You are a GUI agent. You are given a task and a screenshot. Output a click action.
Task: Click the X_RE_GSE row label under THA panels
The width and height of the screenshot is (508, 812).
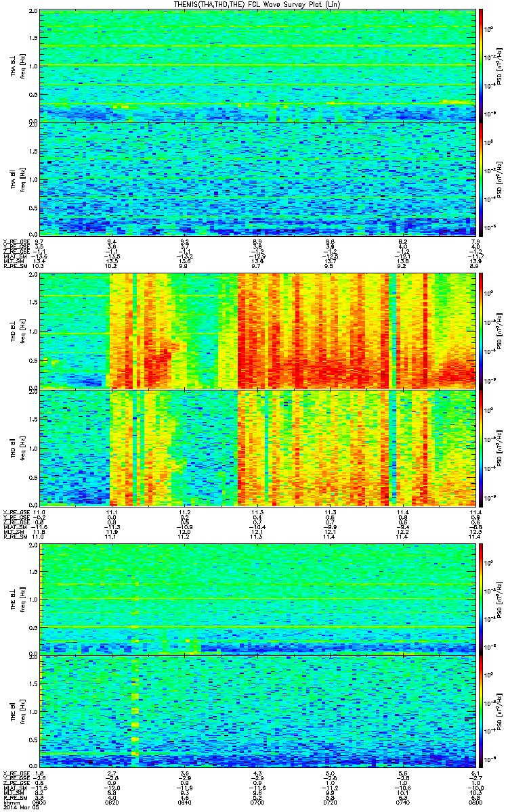pyautogui.click(x=16, y=240)
